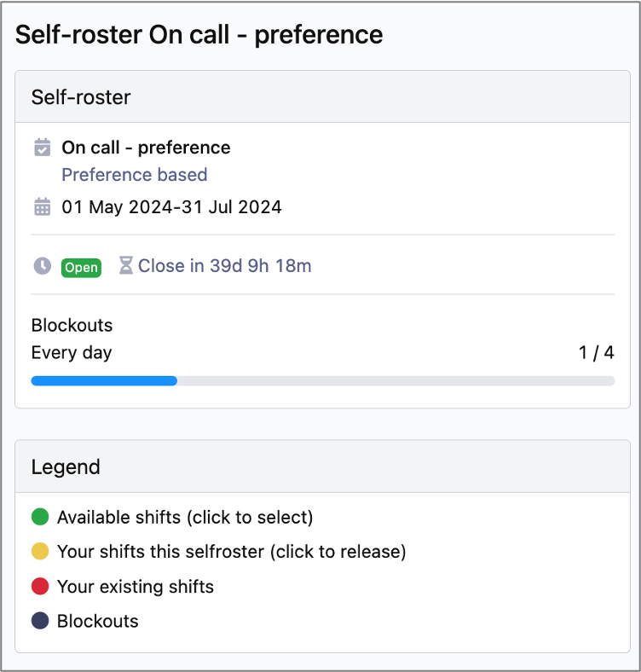Click the Self-roster panel header
This screenshot has height=672, width=641.
(x=323, y=97)
